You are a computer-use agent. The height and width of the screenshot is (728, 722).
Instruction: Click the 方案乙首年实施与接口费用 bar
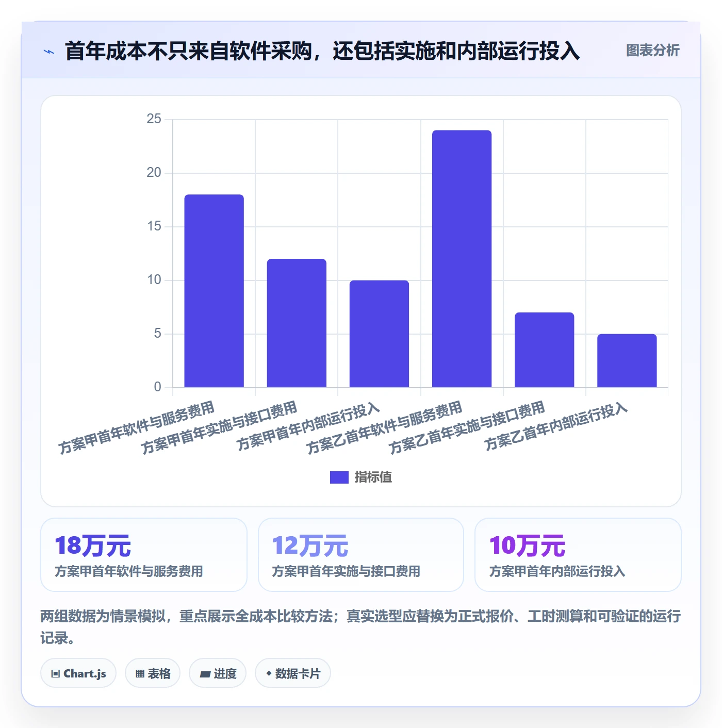click(x=544, y=350)
